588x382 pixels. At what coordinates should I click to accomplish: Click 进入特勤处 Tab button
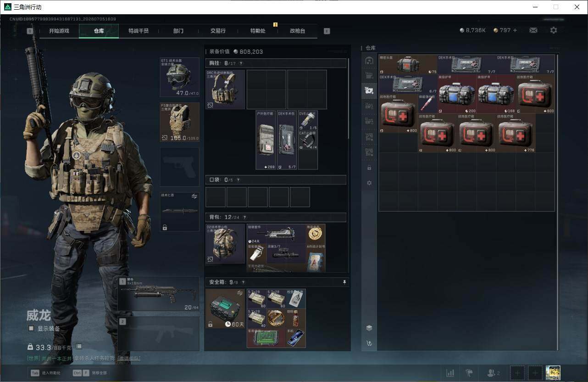point(45,373)
